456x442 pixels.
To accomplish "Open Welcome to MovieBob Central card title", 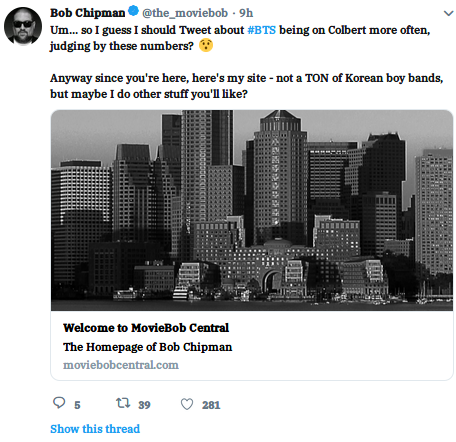I will click(x=146, y=328).
